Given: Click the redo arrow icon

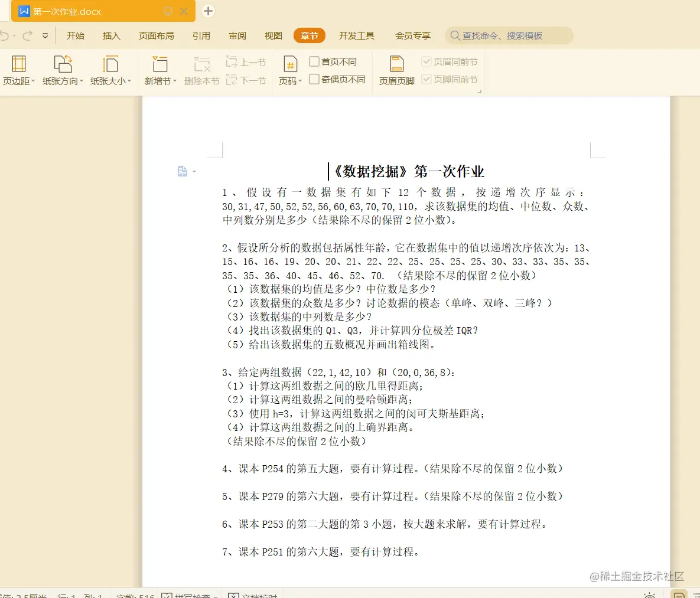Looking at the screenshot, I should (x=28, y=35).
